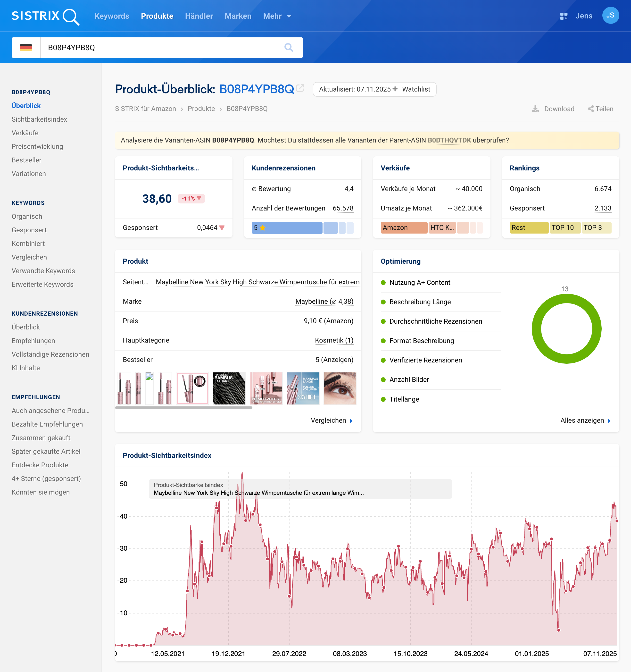The width and height of the screenshot is (631, 672).
Task: Open the apps grid icon
Action: coord(563,16)
